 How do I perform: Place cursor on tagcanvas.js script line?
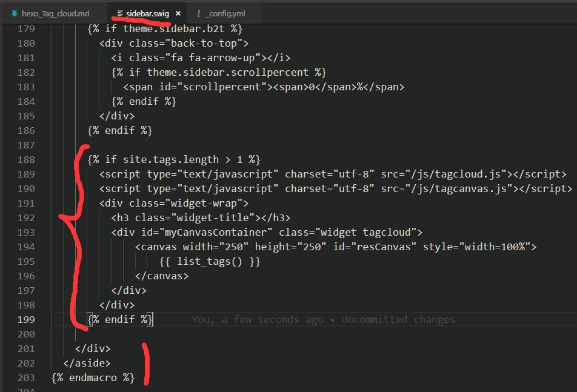tap(336, 188)
